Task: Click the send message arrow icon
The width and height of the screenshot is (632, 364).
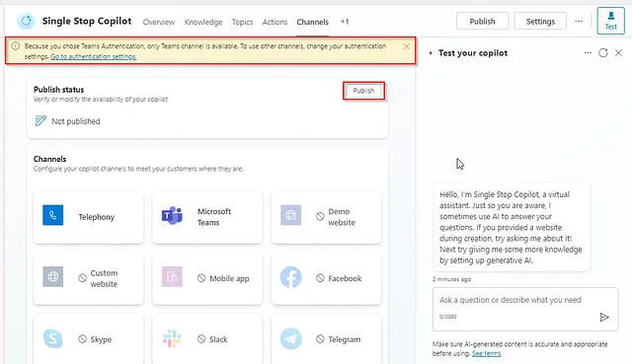Action: tap(603, 318)
